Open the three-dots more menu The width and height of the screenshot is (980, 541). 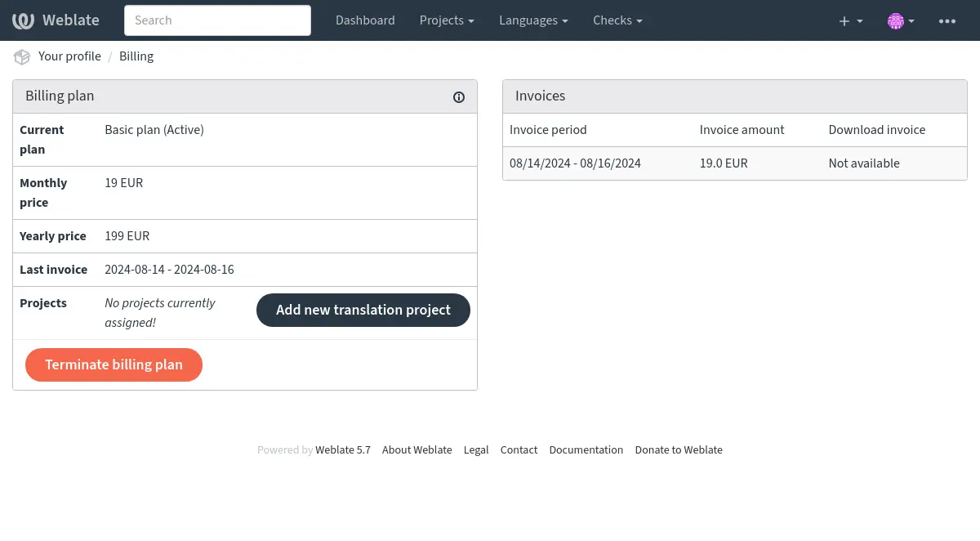947,20
